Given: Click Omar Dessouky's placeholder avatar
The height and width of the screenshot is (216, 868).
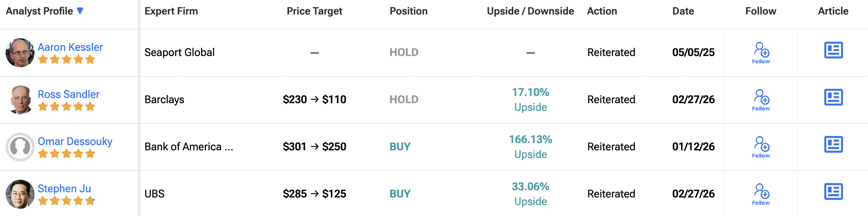Looking at the screenshot, I should pos(20,147).
